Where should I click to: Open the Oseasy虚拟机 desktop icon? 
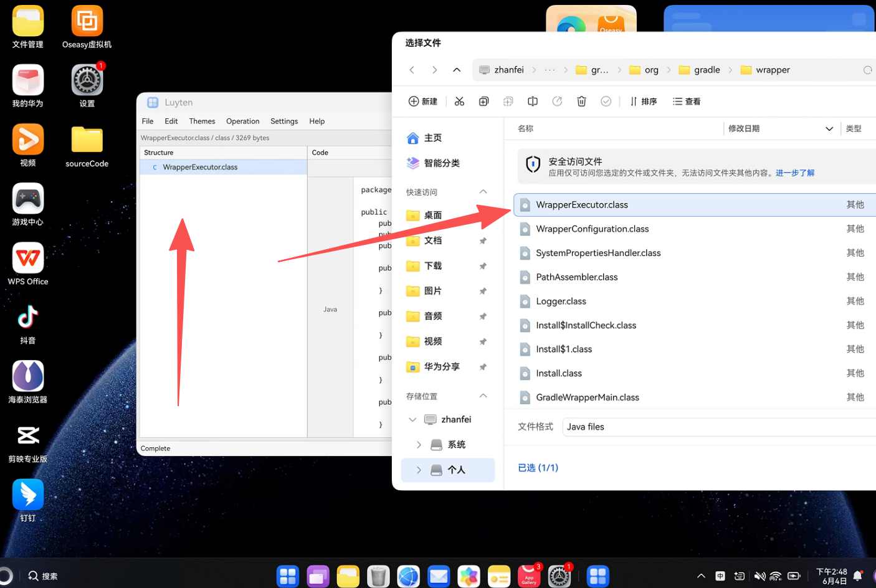(87, 27)
